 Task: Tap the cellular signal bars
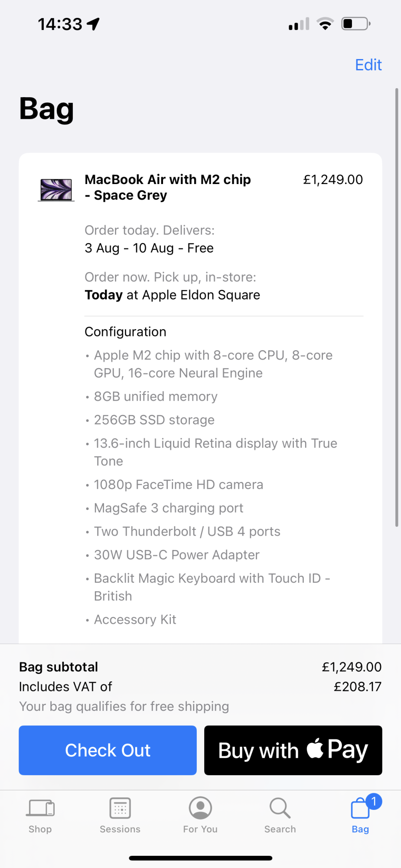299,24
